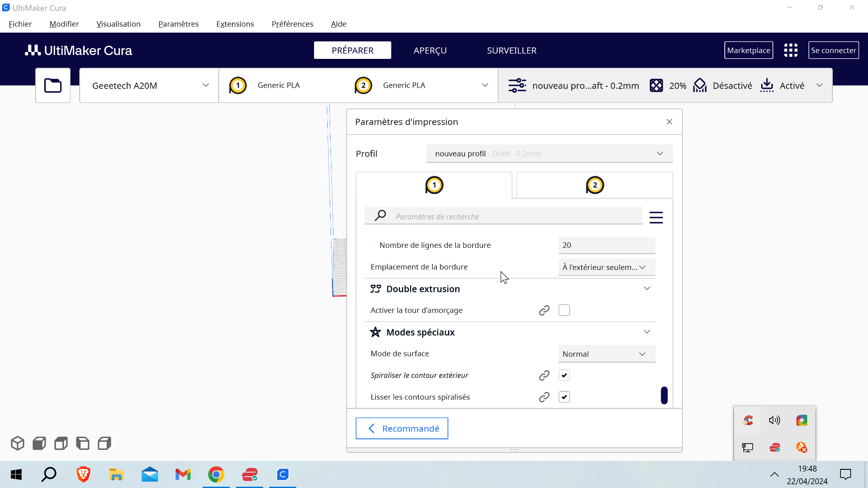The width and height of the screenshot is (868, 488).
Task: Open the Profil dropdown
Action: tap(549, 153)
